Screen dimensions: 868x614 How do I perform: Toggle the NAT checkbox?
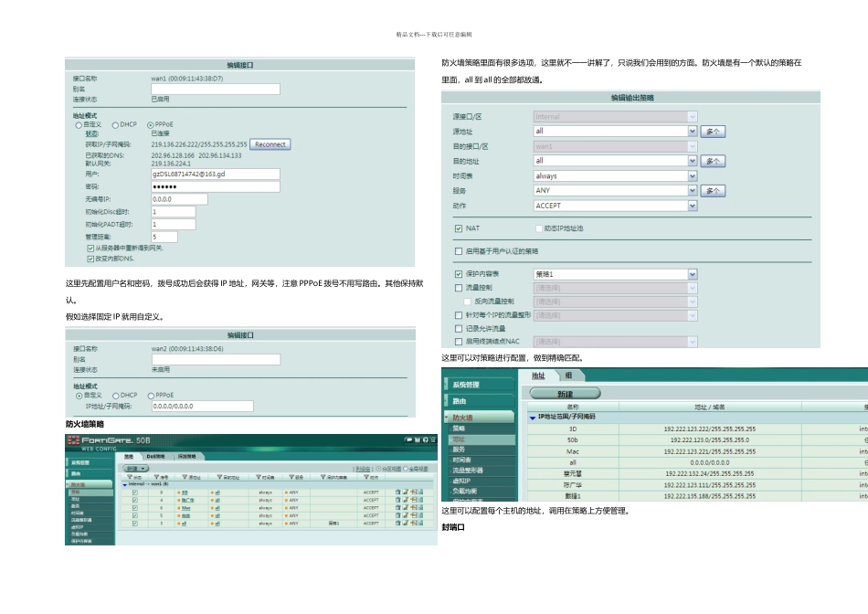point(459,228)
